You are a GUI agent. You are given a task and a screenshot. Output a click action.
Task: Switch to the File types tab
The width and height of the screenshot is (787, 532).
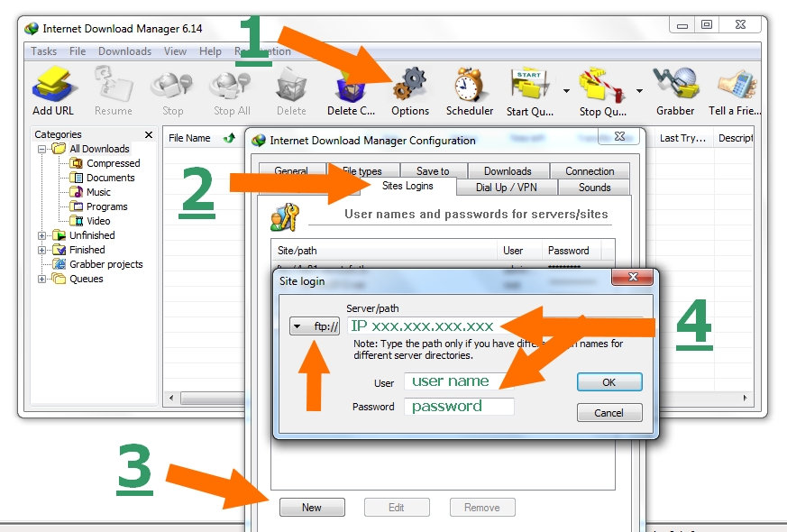pyautogui.click(x=362, y=171)
